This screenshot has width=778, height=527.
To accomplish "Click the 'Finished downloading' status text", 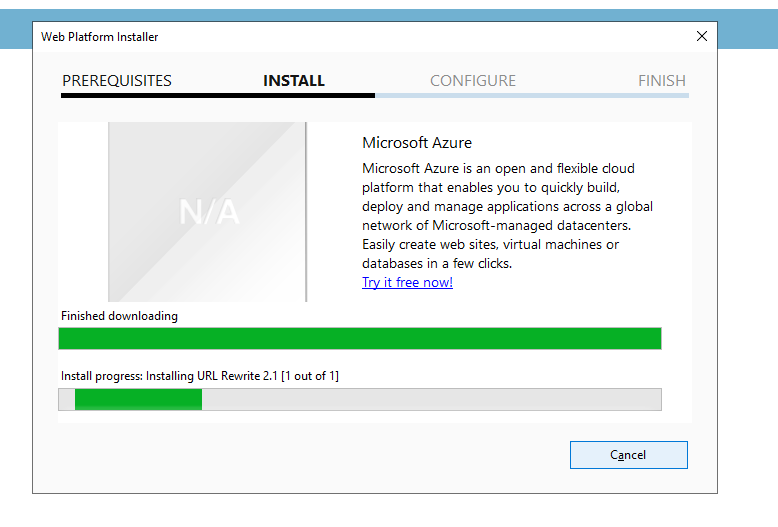I will (x=119, y=316).
